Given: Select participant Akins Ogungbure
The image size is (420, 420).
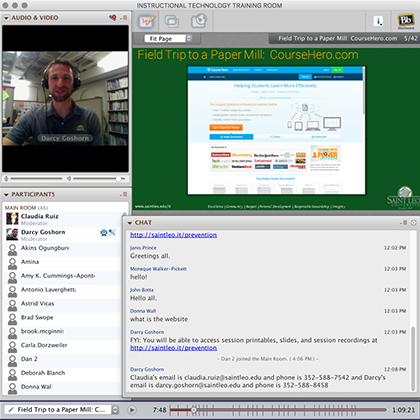Looking at the screenshot, I should tap(45, 248).
